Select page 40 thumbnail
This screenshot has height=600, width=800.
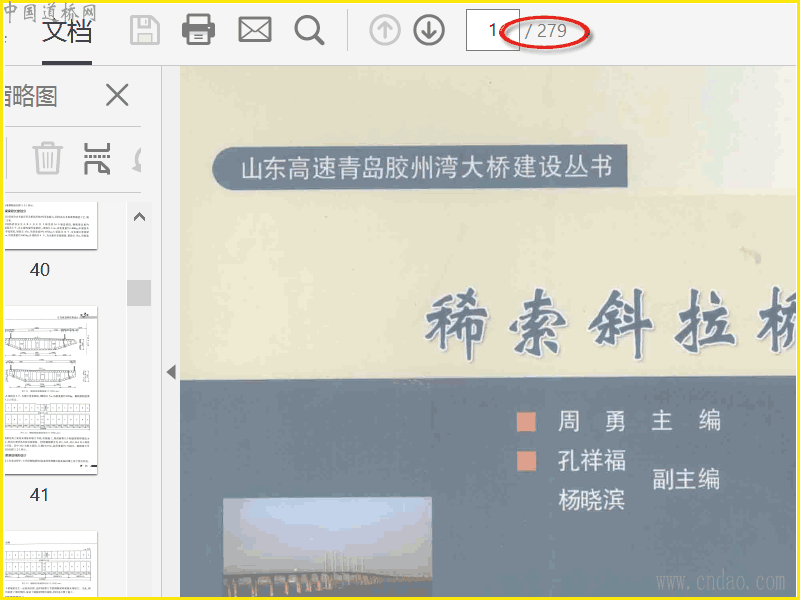point(51,226)
